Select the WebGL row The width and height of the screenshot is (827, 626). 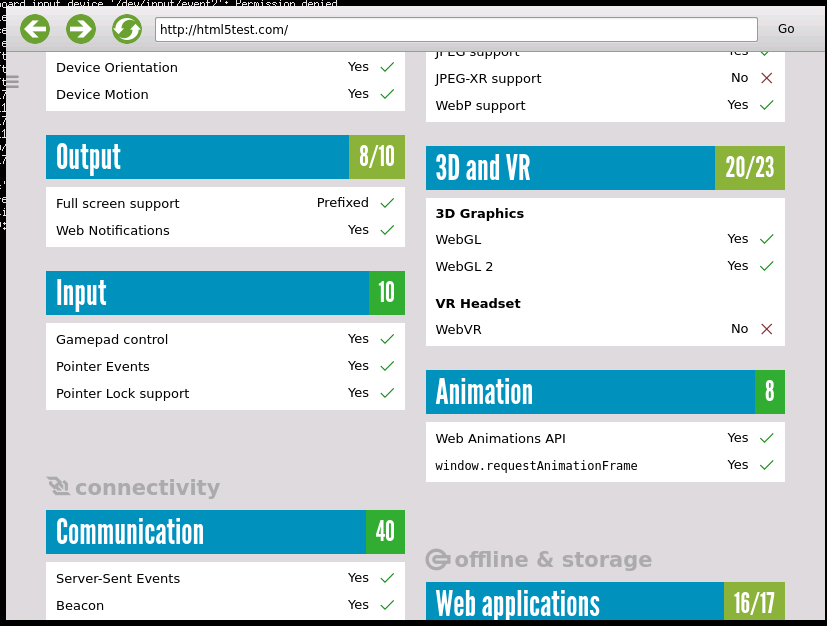pos(605,239)
